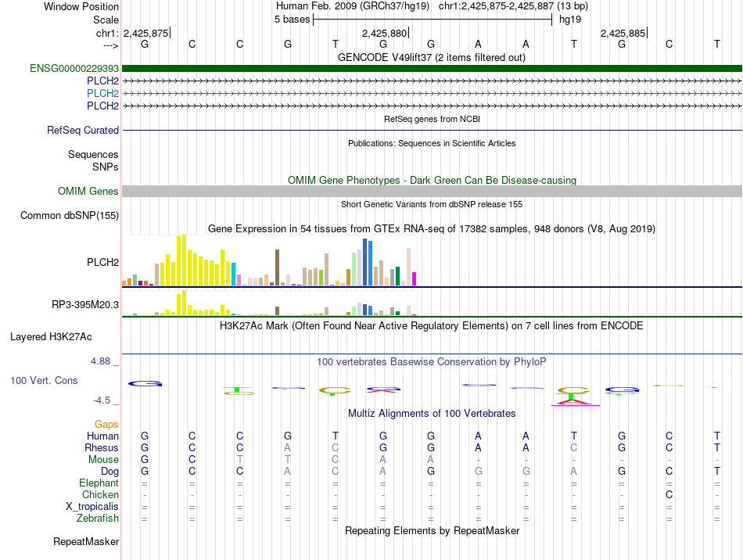743x560 pixels.
Task: Click OMIM Gene Phenotypes track title
Action: (x=432, y=180)
